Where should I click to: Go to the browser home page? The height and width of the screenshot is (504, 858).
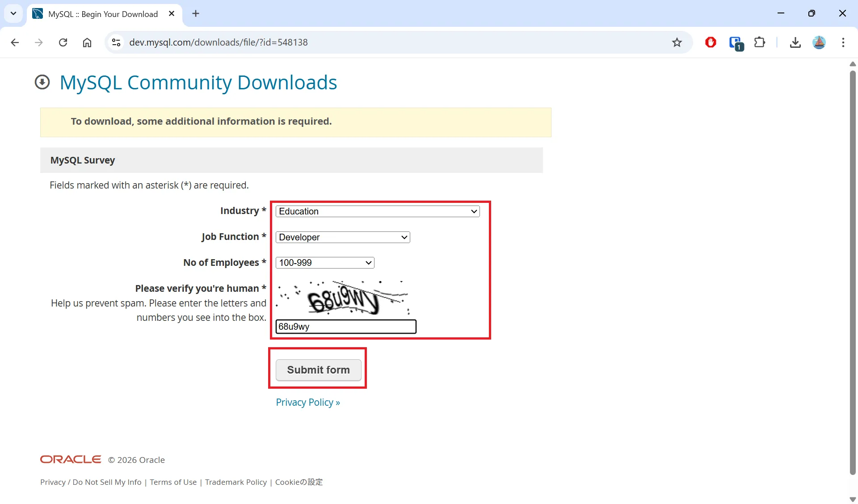(x=87, y=42)
